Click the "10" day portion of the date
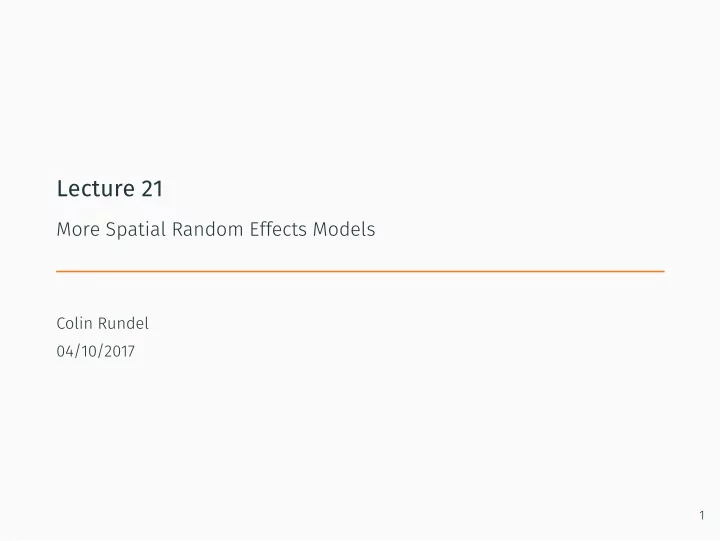The height and width of the screenshot is (541, 720). tap(89, 351)
